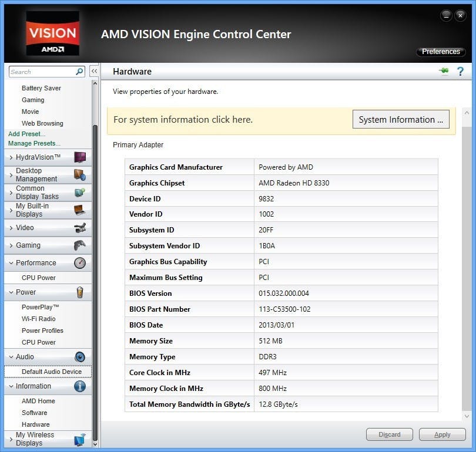The image size is (476, 452).
Task: Click the Gaming controller icon
Action: [80, 245]
